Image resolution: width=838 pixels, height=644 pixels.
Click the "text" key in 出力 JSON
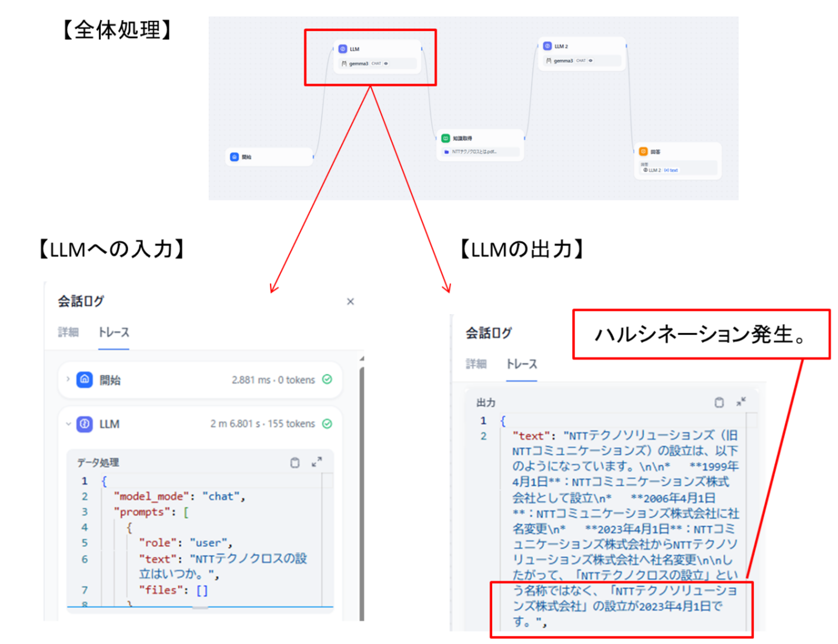click(531, 436)
